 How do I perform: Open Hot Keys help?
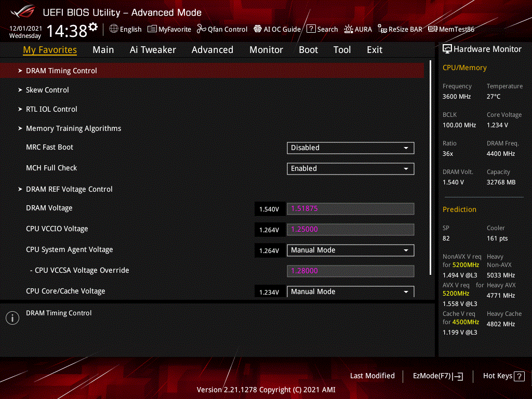504,376
